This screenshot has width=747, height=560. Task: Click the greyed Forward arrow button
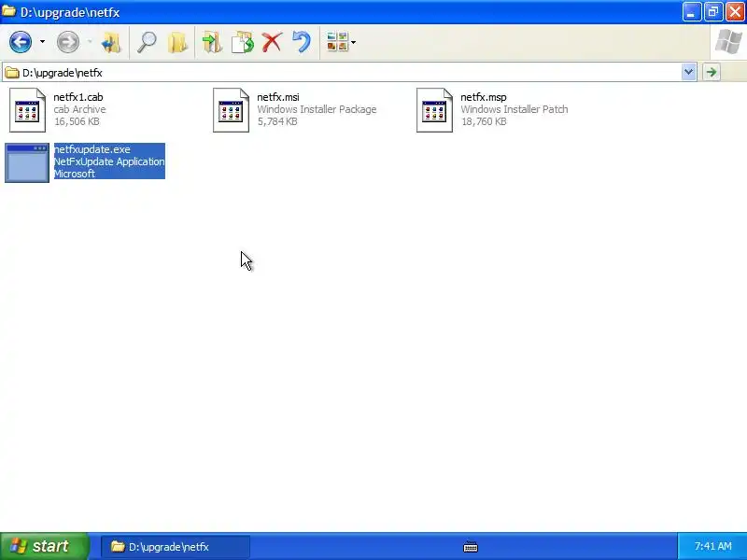pos(67,42)
